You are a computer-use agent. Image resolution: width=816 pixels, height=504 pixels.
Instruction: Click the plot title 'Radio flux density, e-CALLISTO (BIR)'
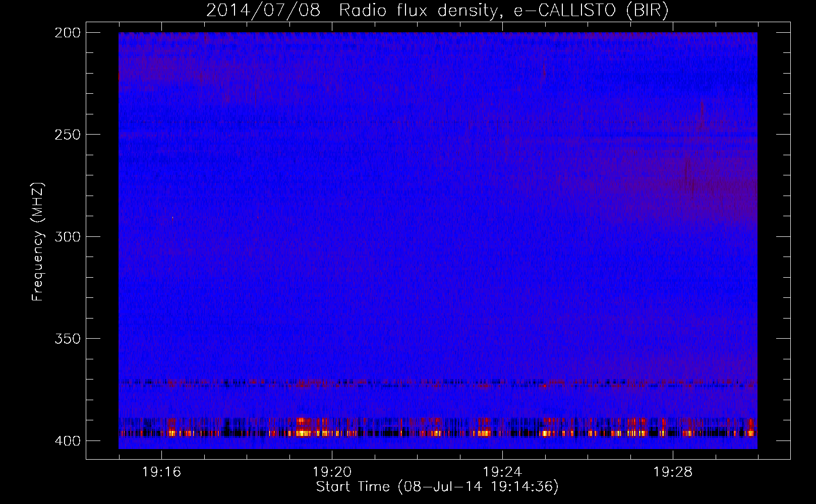tap(503, 11)
